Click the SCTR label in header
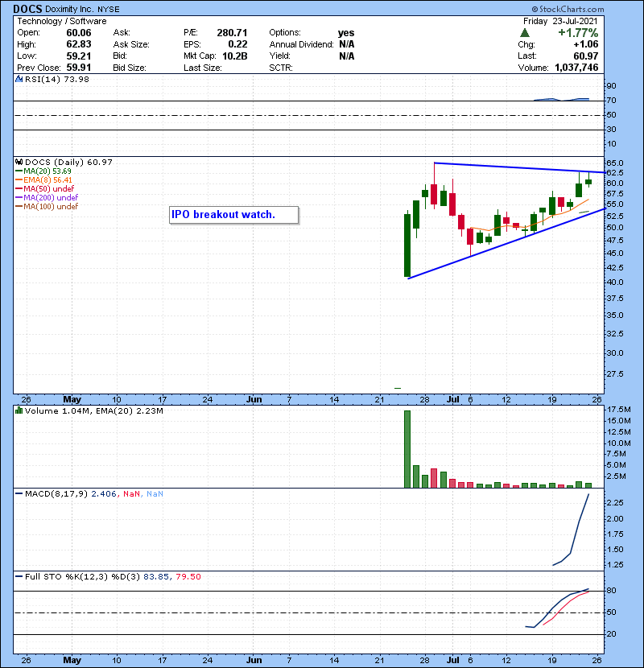 click(281, 68)
